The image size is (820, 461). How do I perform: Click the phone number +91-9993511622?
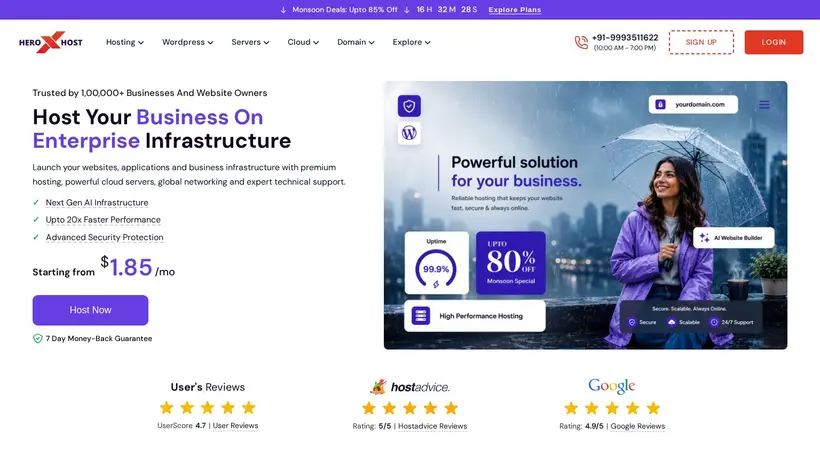click(x=625, y=38)
